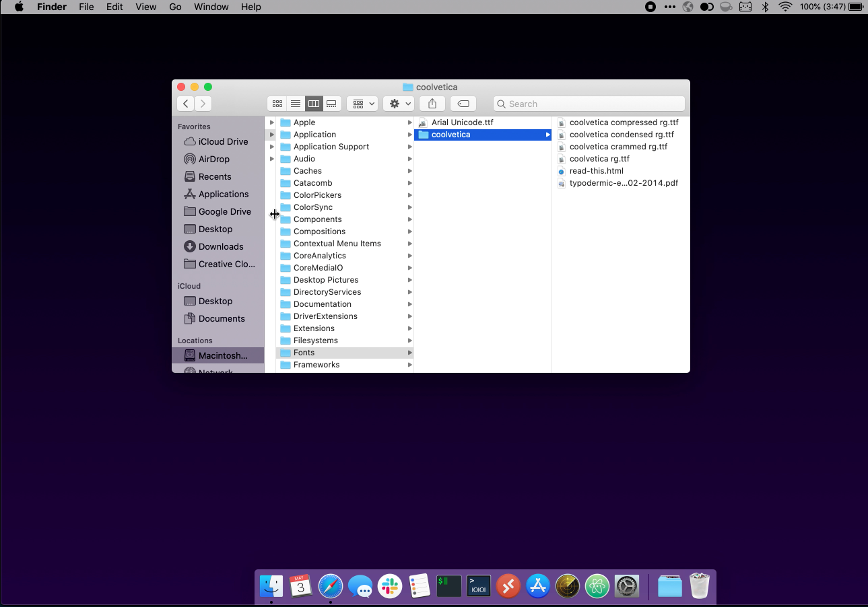Expand the Apple folder disclosure triangle
The image size is (868, 607).
tap(272, 122)
